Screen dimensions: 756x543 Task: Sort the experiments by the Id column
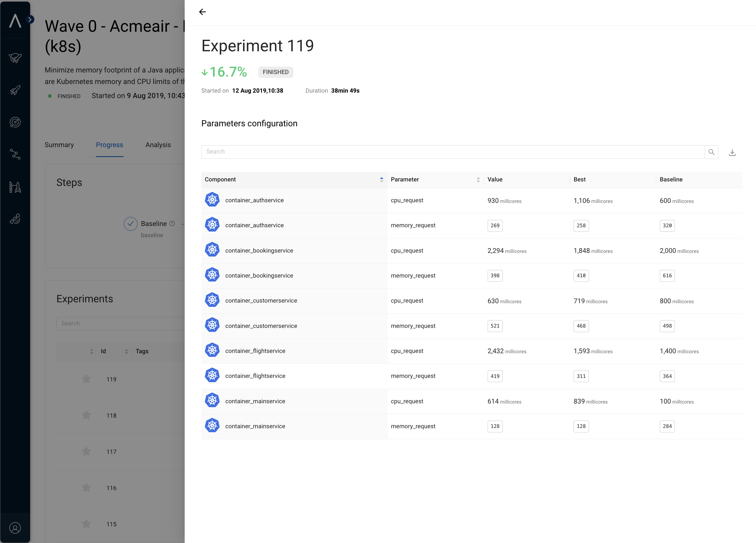tap(126, 351)
